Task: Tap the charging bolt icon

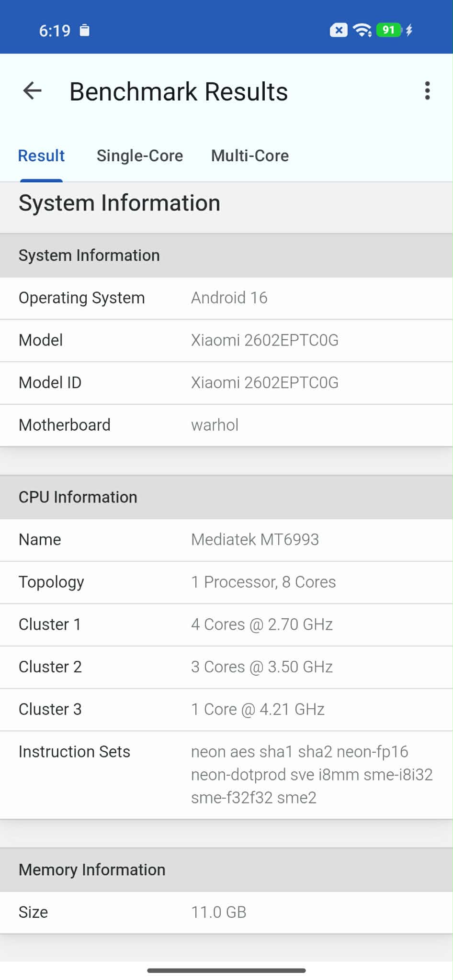Action: (409, 30)
